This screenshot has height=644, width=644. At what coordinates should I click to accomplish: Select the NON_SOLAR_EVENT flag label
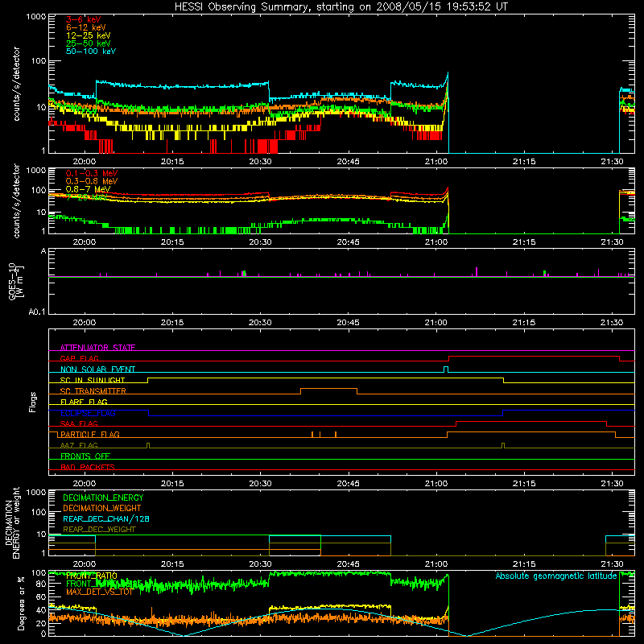click(97, 369)
